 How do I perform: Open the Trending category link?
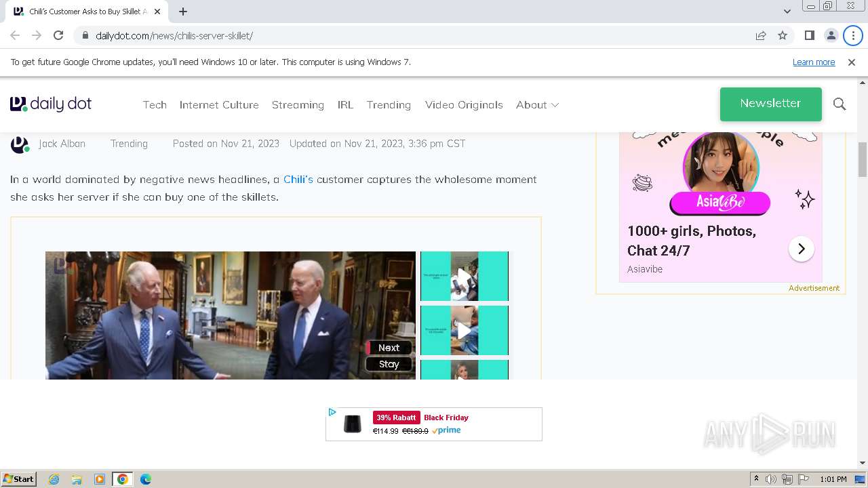129,144
